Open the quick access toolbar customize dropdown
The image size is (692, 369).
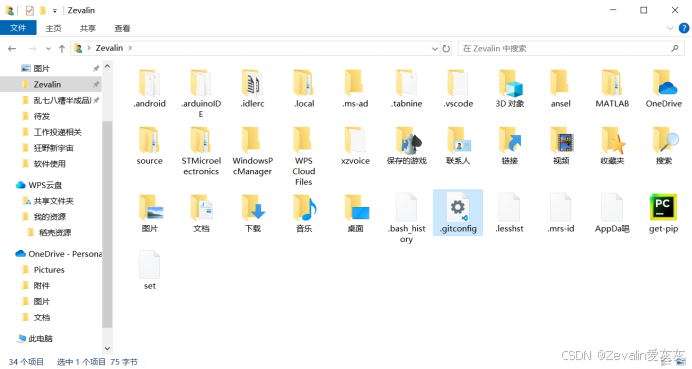(x=55, y=11)
